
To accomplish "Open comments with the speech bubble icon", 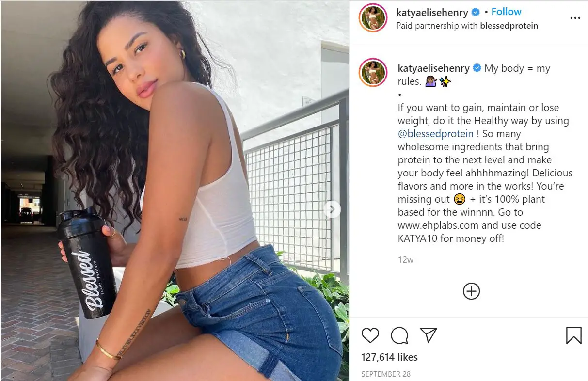I will [399, 335].
